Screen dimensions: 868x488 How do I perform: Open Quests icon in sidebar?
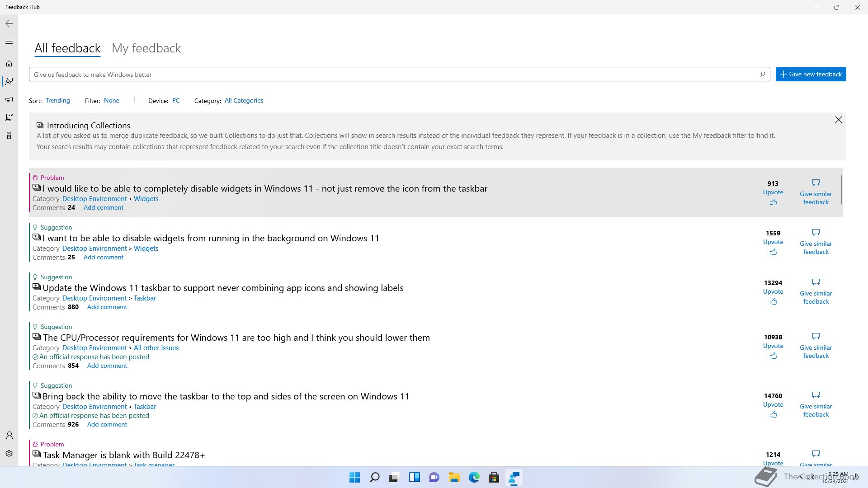(x=9, y=117)
